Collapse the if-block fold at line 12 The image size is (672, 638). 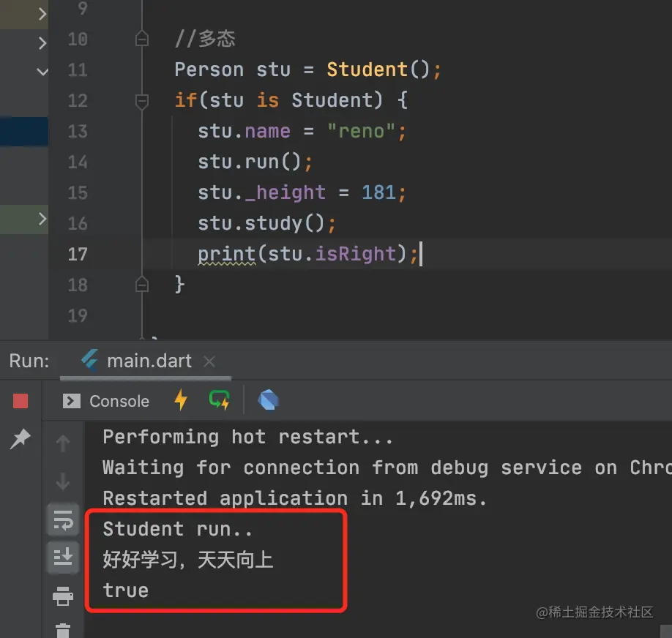tap(142, 101)
